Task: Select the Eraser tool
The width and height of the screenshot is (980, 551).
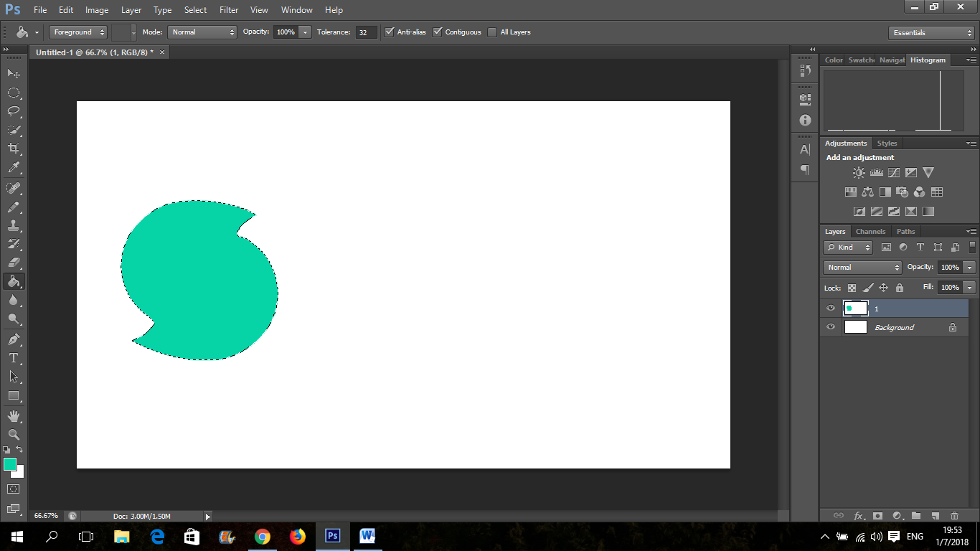Action: coord(14,263)
